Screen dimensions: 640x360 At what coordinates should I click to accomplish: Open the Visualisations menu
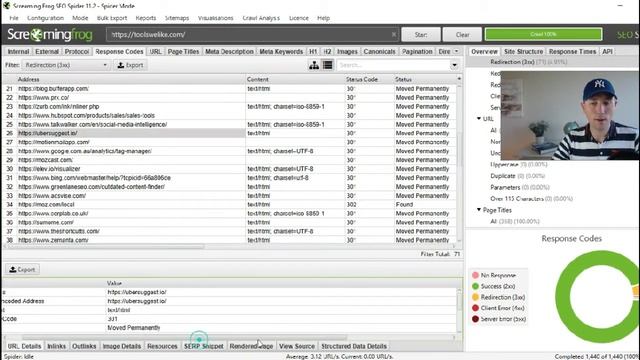click(x=216, y=18)
